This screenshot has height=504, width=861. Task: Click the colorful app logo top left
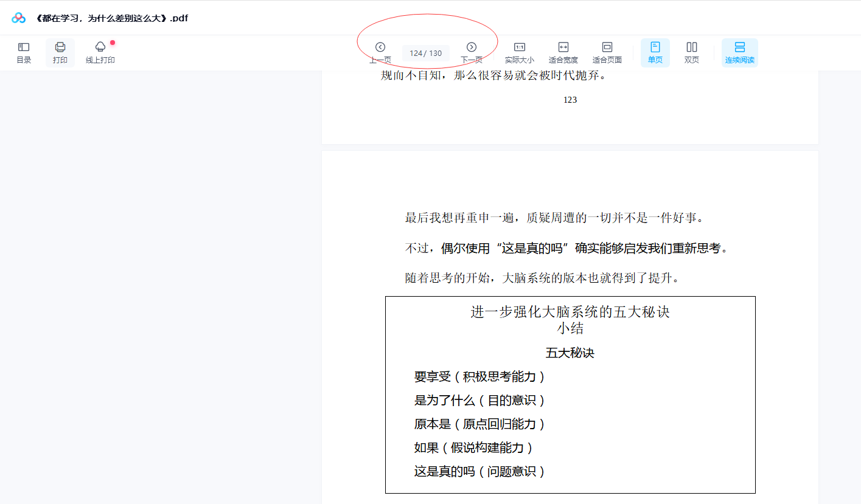coord(18,18)
